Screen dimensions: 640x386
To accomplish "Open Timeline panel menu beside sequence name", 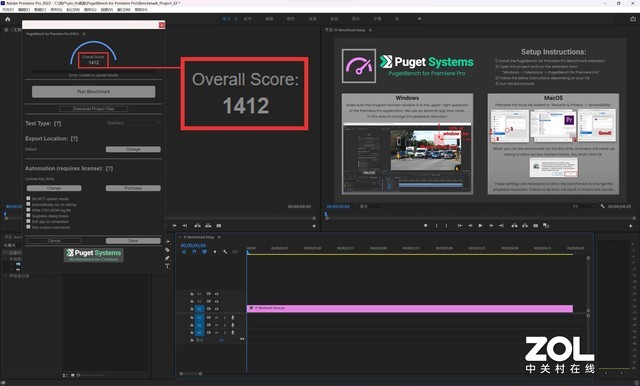I will [219, 237].
